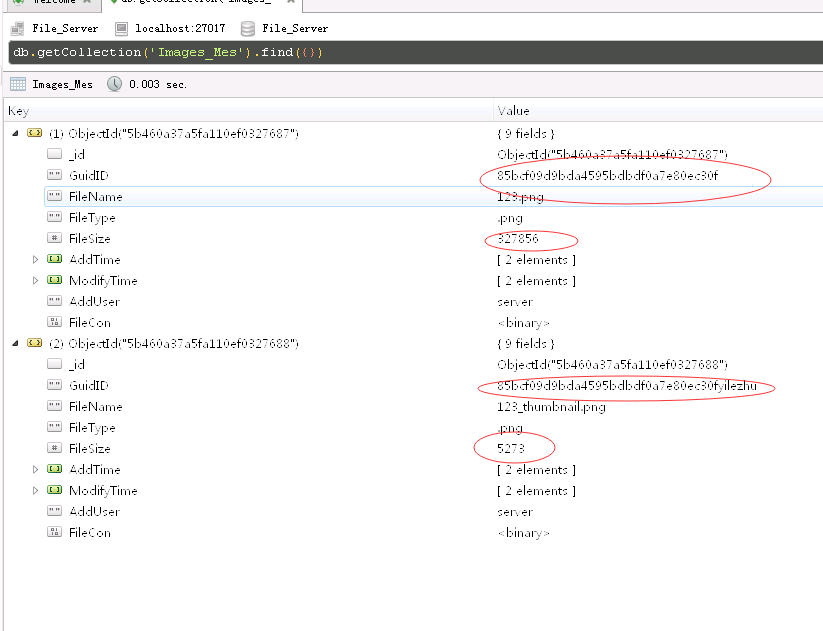The width and height of the screenshot is (823, 631).
Task: Click the File_Server database stack icon
Action: (247, 28)
